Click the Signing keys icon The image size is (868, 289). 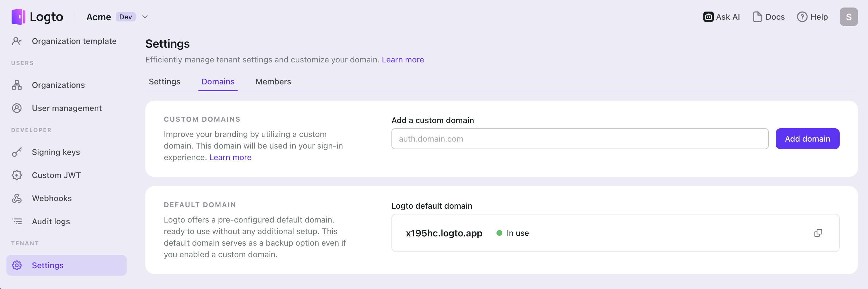pyautogui.click(x=16, y=152)
